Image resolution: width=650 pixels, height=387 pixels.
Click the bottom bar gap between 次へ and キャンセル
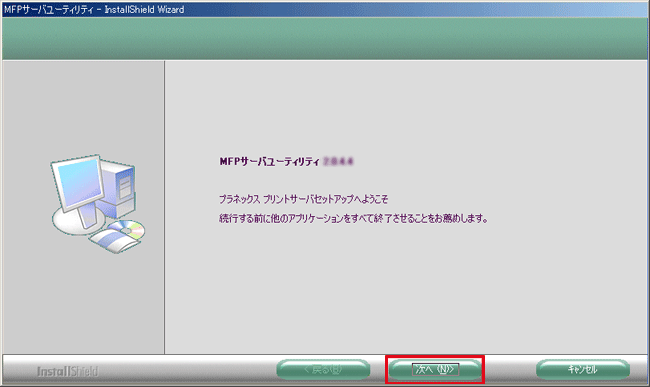(509, 369)
